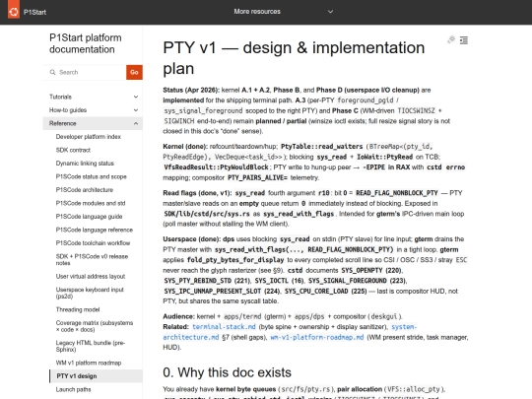Click the 'Userspace (done):' text
The height and width of the screenshot is (399, 532).
point(192,238)
